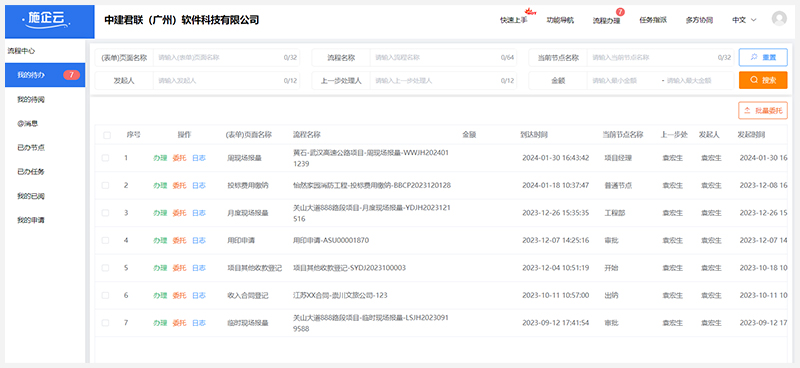Click 委托 for row 6 收入合同登记
This screenshot has width=800, height=368.
[180, 296]
